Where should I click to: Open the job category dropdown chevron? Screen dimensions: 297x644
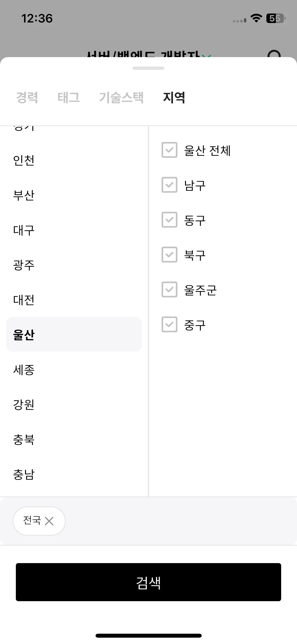click(x=206, y=56)
